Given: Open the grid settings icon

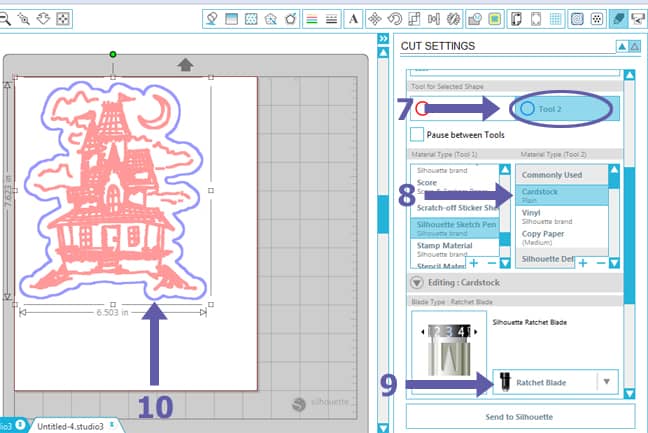Looking at the screenshot, I should [x=556, y=19].
